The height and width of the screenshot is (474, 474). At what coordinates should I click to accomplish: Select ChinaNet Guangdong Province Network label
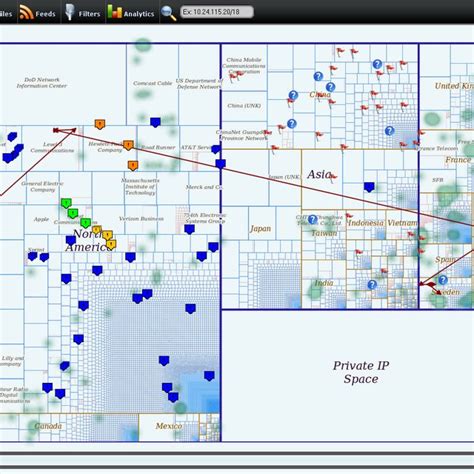point(244,135)
